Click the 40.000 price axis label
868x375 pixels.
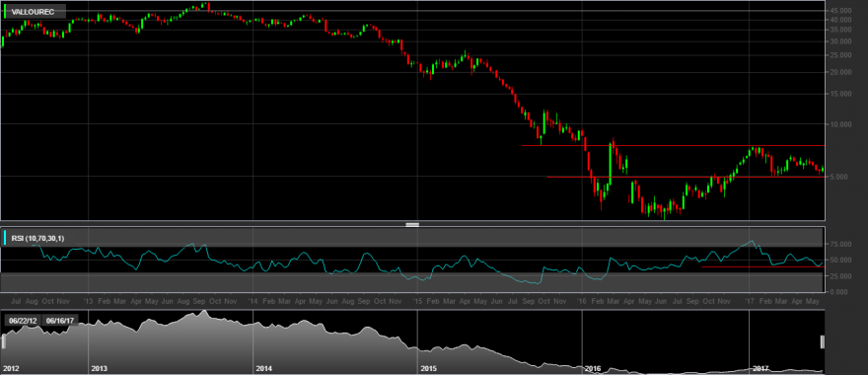(839, 20)
